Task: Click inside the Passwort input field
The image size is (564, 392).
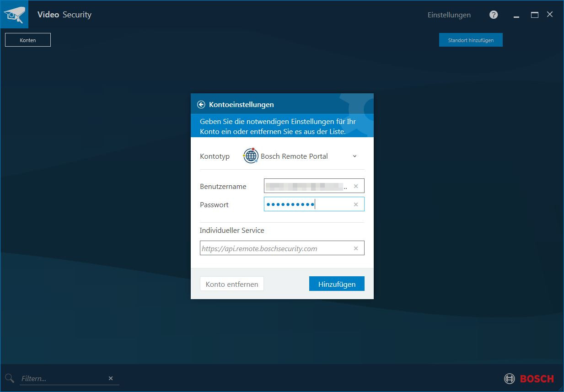Action: (302, 204)
